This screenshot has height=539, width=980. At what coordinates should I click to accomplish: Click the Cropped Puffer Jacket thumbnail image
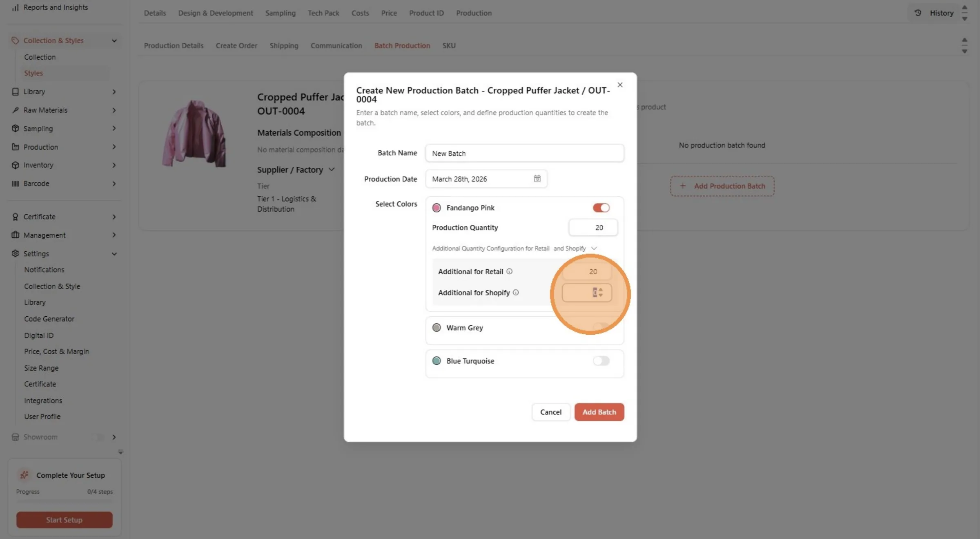point(194,134)
